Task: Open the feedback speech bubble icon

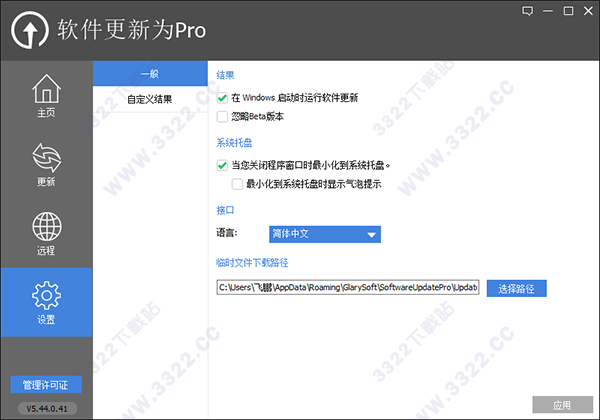Action: 527,11
